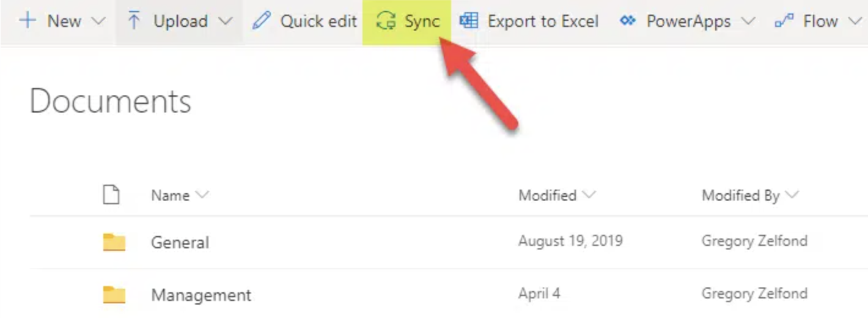Open the PowerApps dropdown chevron
This screenshot has height=318, width=868.
[x=748, y=21]
